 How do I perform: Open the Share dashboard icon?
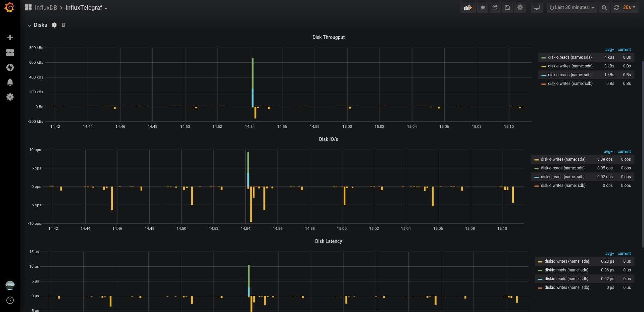click(495, 7)
